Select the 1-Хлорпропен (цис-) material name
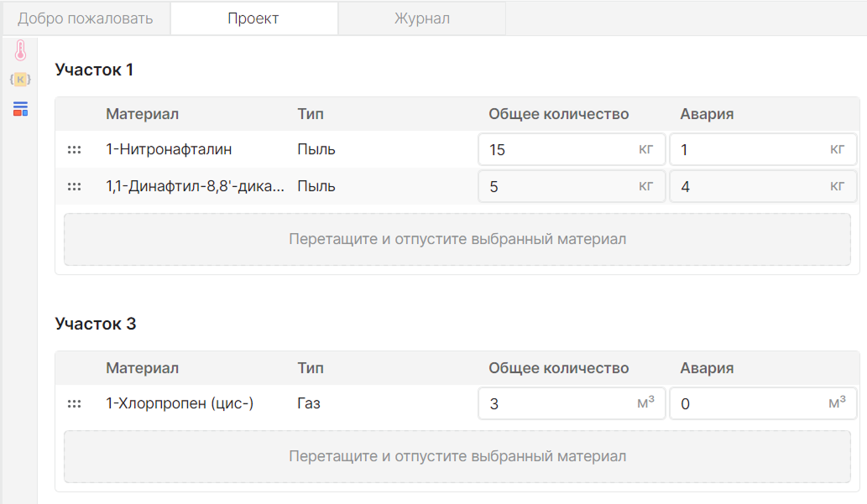867x504 pixels. tap(180, 403)
